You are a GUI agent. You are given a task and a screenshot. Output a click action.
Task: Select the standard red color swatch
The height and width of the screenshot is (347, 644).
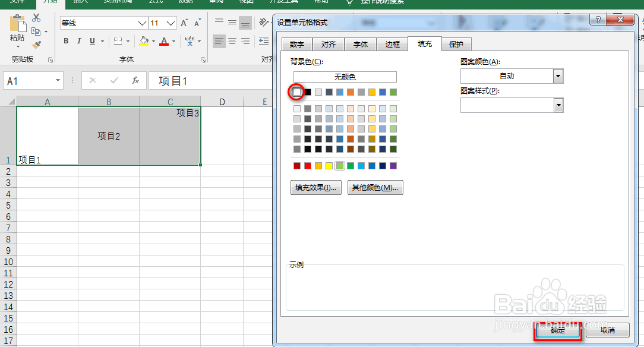[308, 166]
